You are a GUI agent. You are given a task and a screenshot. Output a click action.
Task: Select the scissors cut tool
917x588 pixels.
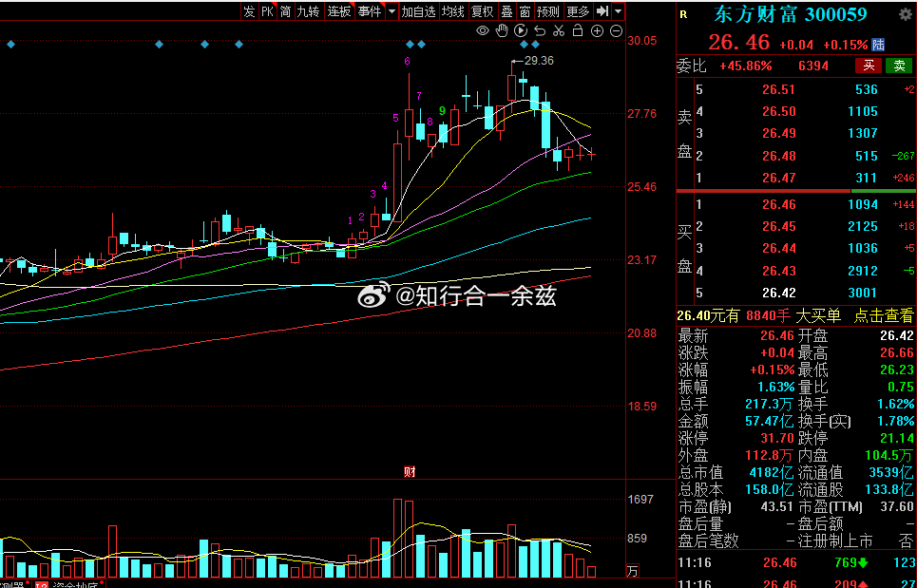pos(559,30)
